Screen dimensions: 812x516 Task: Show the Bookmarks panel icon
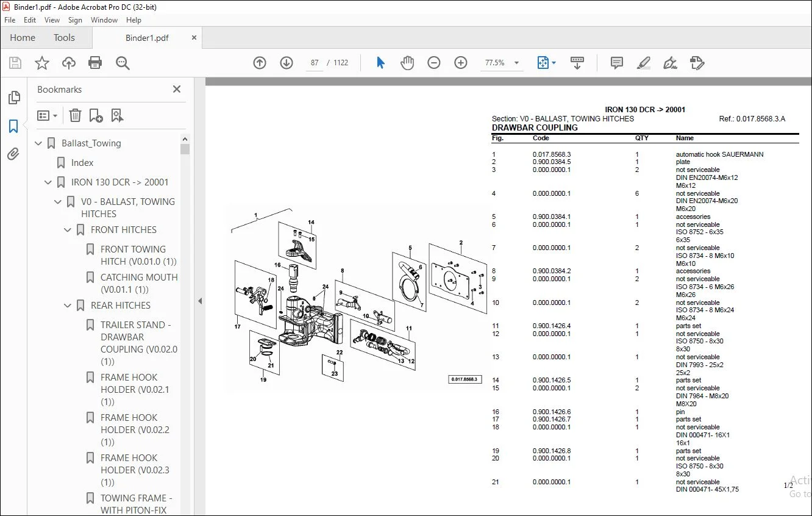click(x=13, y=126)
